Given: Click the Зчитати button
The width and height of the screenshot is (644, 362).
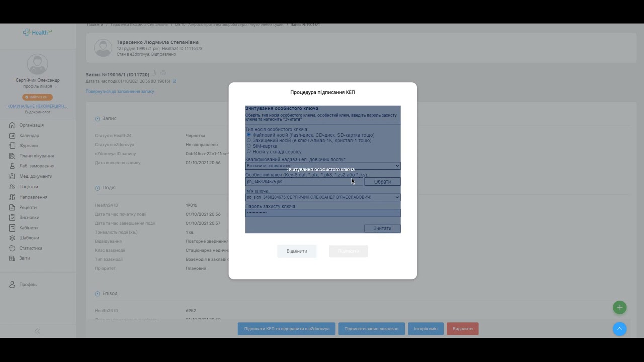Looking at the screenshot, I should click(382, 228).
